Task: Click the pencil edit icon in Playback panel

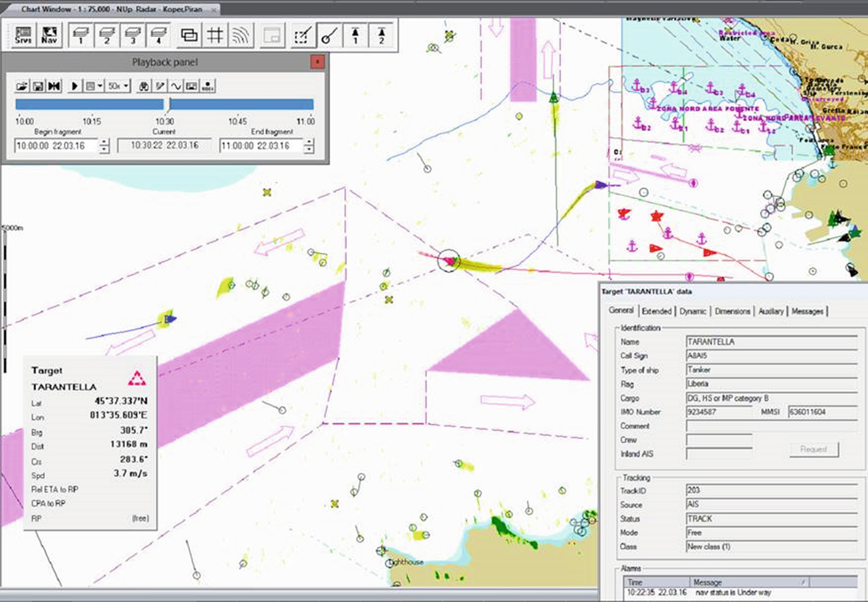Action: click(160, 86)
